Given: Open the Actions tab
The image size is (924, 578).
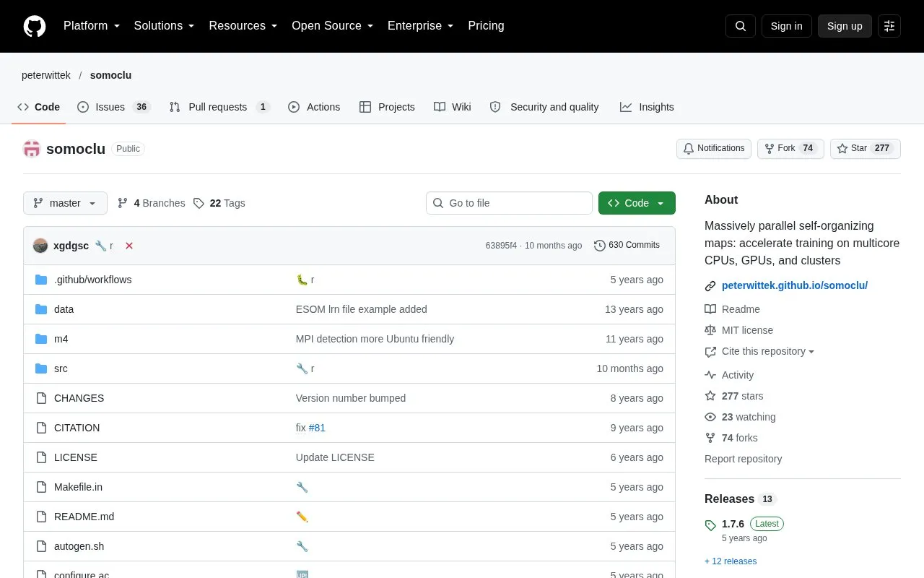Looking at the screenshot, I should (x=314, y=107).
